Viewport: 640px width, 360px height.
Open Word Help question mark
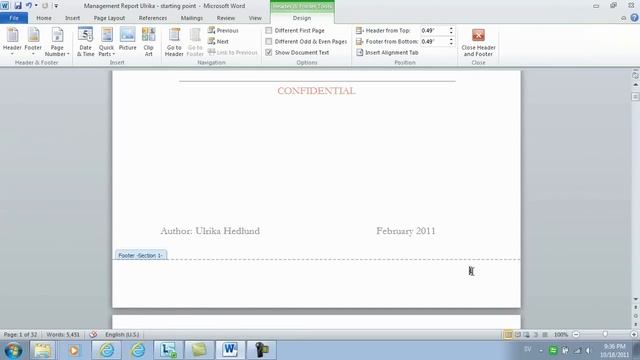[x=634, y=18]
